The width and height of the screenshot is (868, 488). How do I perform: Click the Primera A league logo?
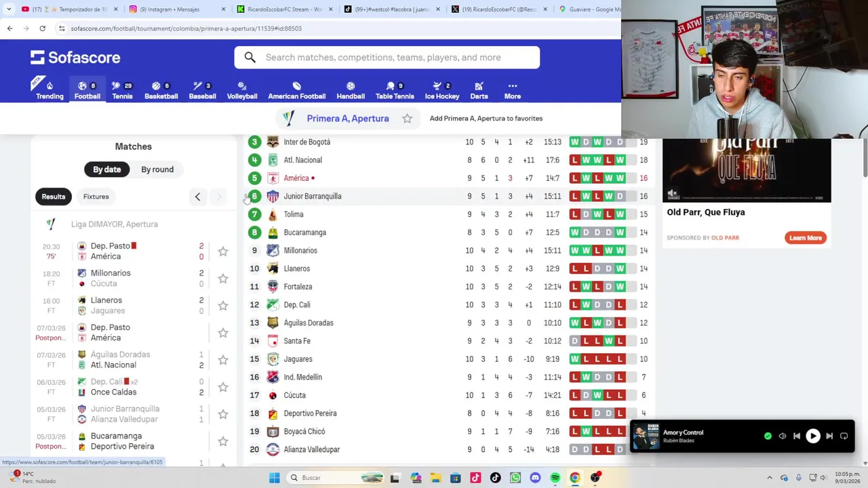[x=289, y=118]
